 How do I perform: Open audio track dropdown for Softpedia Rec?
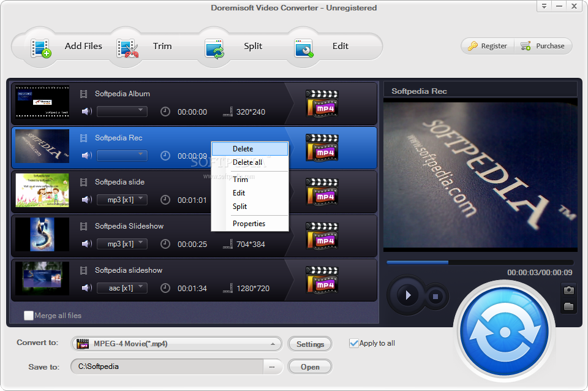(x=122, y=155)
